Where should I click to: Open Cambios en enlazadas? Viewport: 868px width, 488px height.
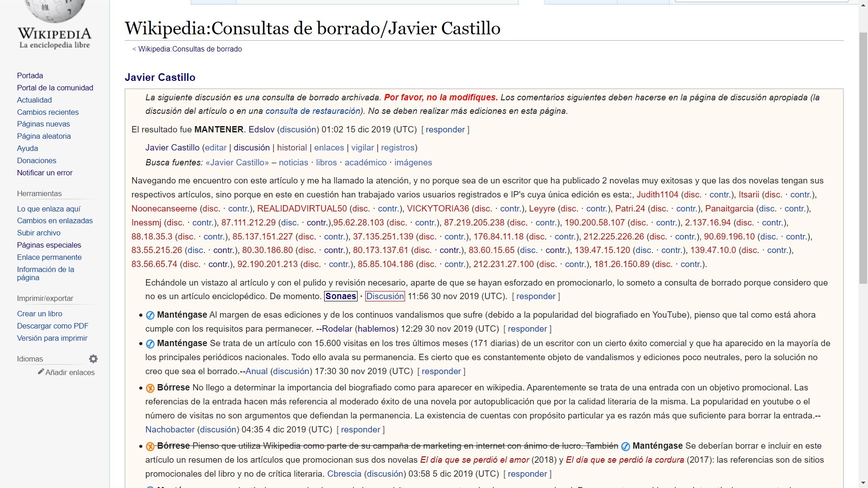pyautogui.click(x=55, y=221)
